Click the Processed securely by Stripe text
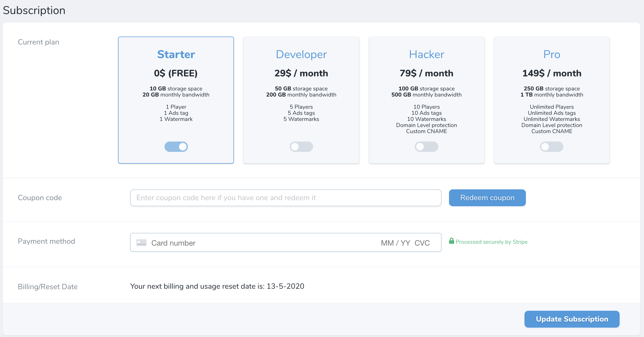This screenshot has width=644, height=337. pyautogui.click(x=491, y=242)
